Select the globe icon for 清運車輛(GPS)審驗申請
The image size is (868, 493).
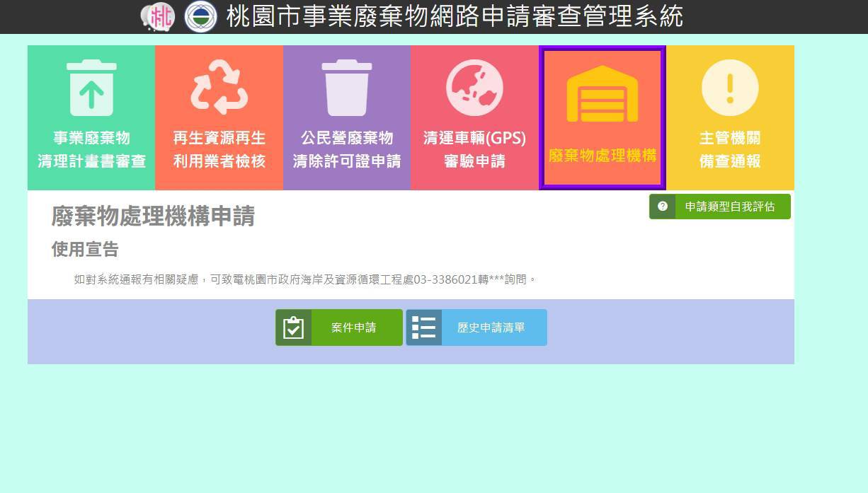click(474, 86)
